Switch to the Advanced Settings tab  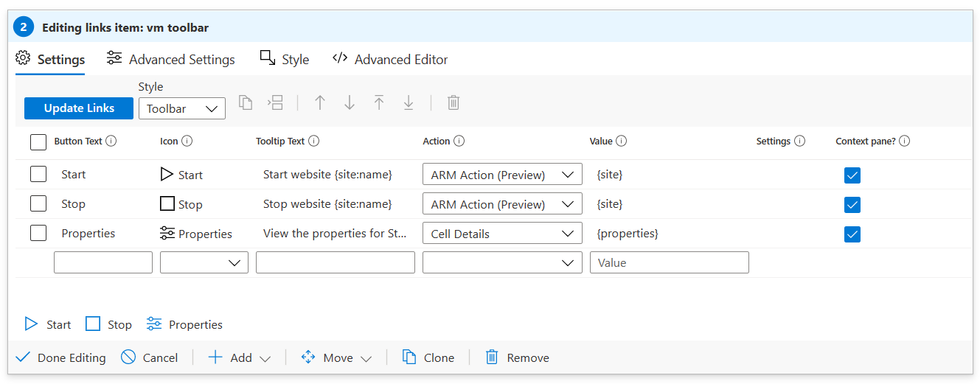point(171,60)
